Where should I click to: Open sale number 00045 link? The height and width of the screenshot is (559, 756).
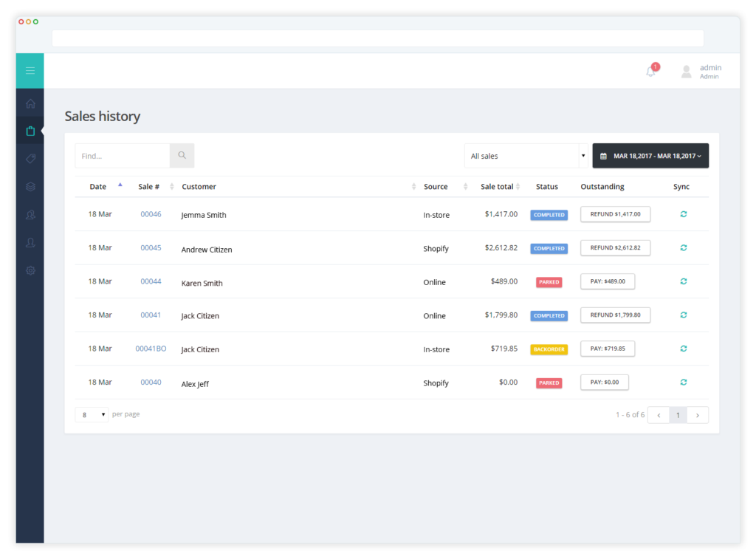click(151, 248)
